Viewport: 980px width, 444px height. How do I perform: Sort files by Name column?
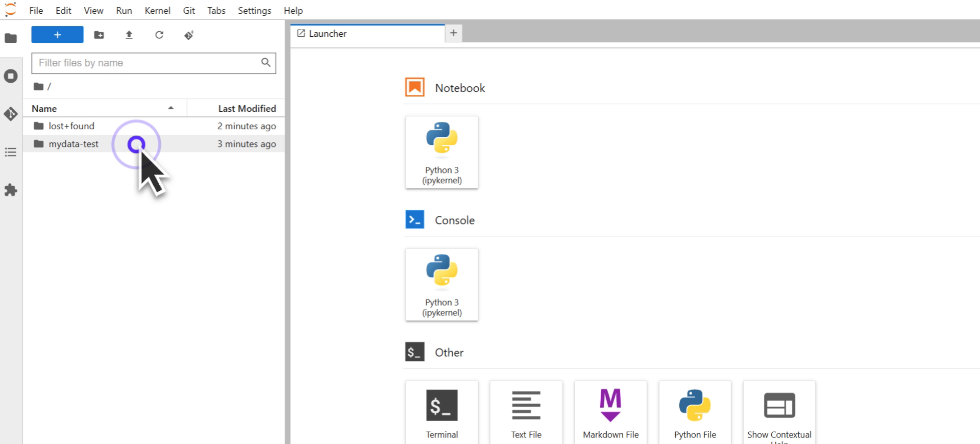pyautogui.click(x=105, y=108)
